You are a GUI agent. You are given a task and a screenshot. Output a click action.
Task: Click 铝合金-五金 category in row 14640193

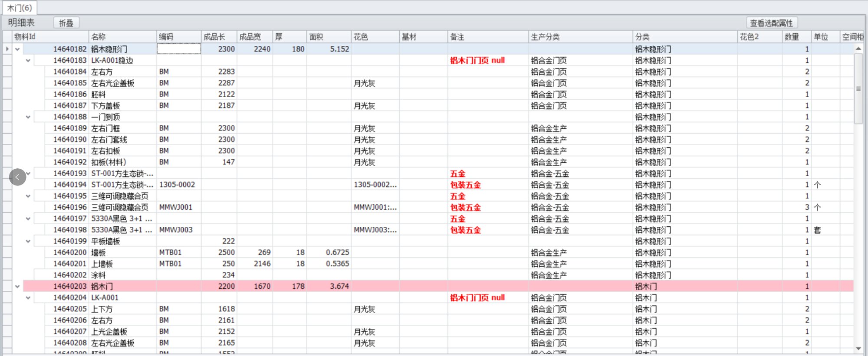point(550,173)
